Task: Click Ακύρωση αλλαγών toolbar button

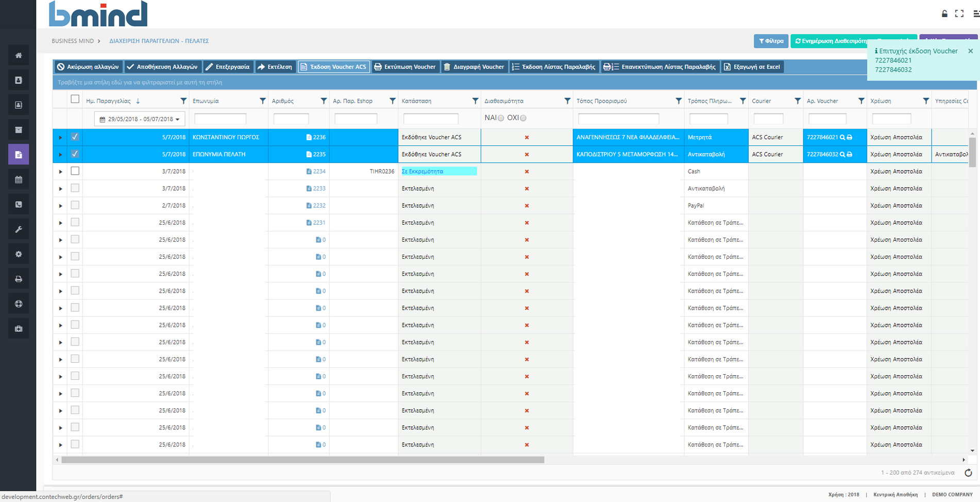Action: pyautogui.click(x=88, y=67)
